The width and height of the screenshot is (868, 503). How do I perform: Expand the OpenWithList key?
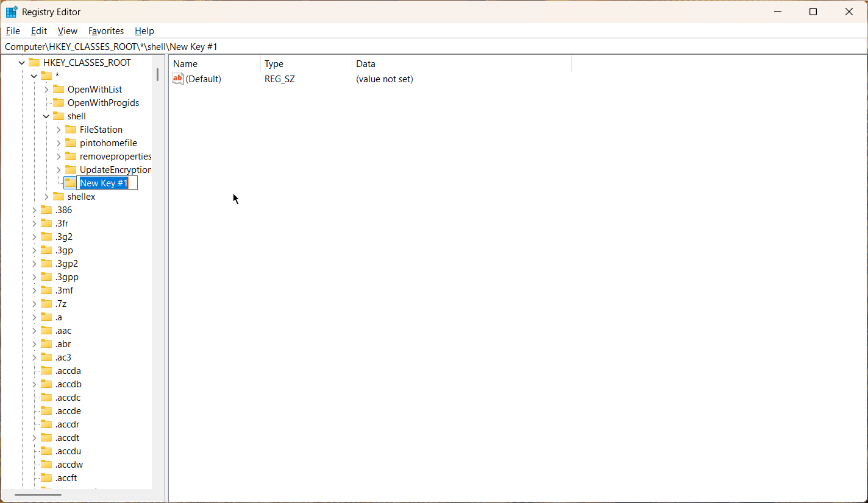tap(46, 90)
